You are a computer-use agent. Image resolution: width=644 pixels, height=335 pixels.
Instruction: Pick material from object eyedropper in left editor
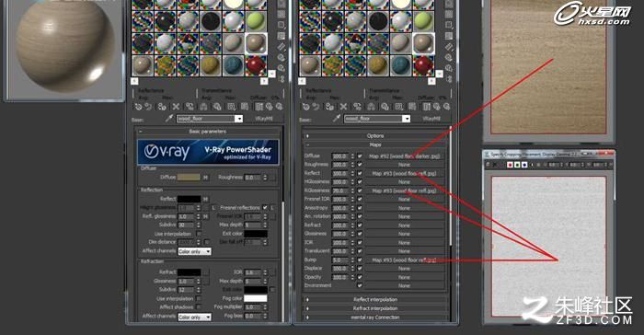tap(168, 119)
